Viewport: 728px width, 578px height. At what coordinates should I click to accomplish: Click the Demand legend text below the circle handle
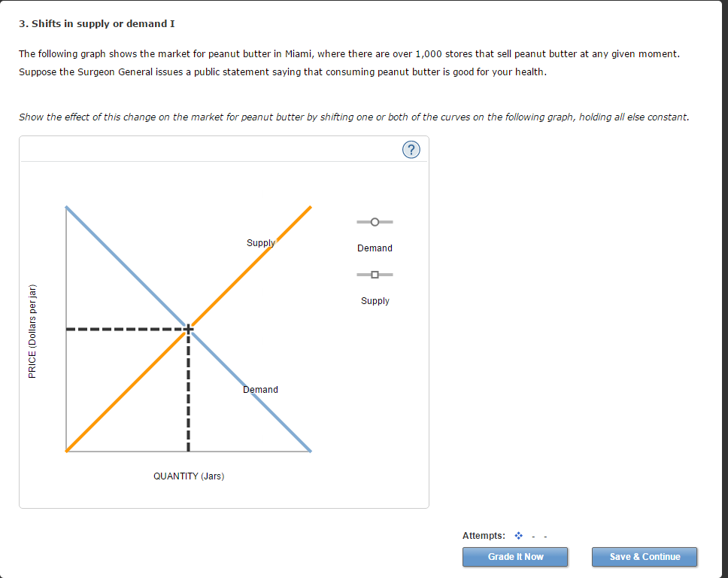coord(374,248)
